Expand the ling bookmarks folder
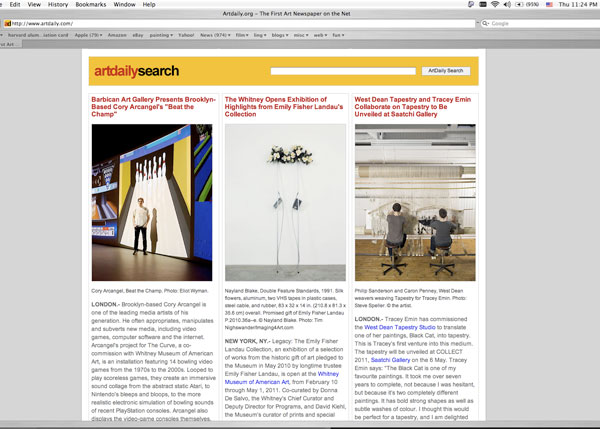Viewport: 600px width, 429px height. pyautogui.click(x=260, y=35)
